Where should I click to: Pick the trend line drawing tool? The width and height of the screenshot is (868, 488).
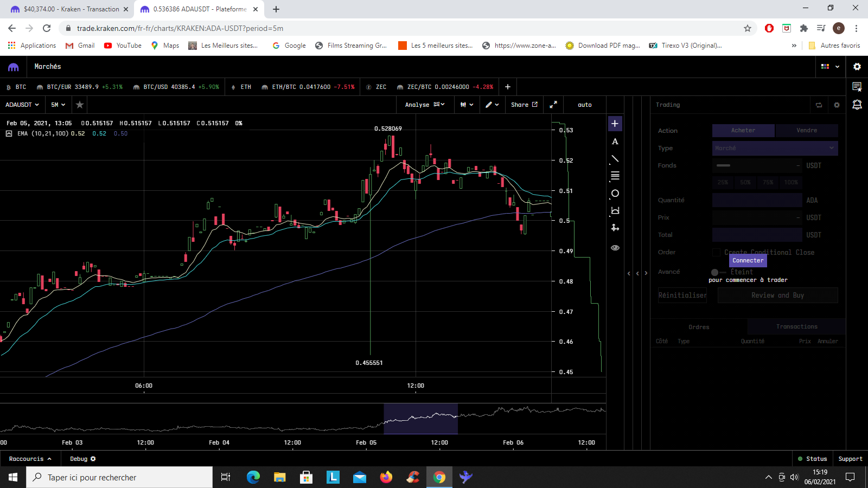pyautogui.click(x=615, y=159)
